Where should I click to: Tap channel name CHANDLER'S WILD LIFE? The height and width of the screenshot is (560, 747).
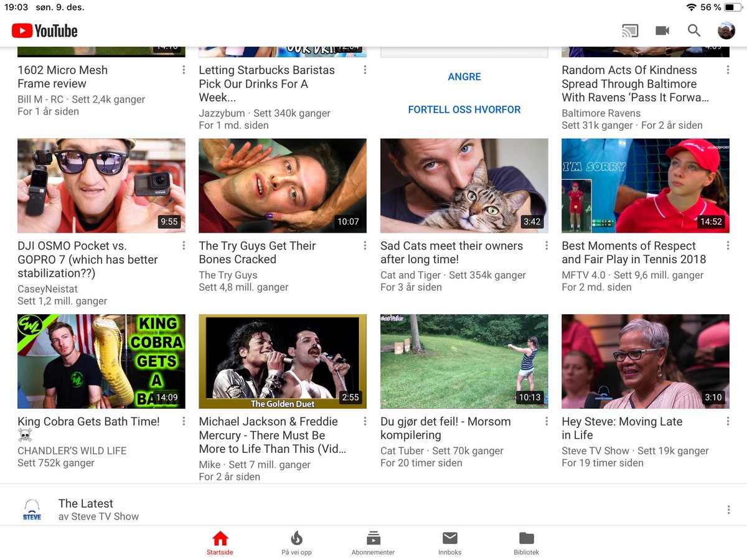click(72, 450)
